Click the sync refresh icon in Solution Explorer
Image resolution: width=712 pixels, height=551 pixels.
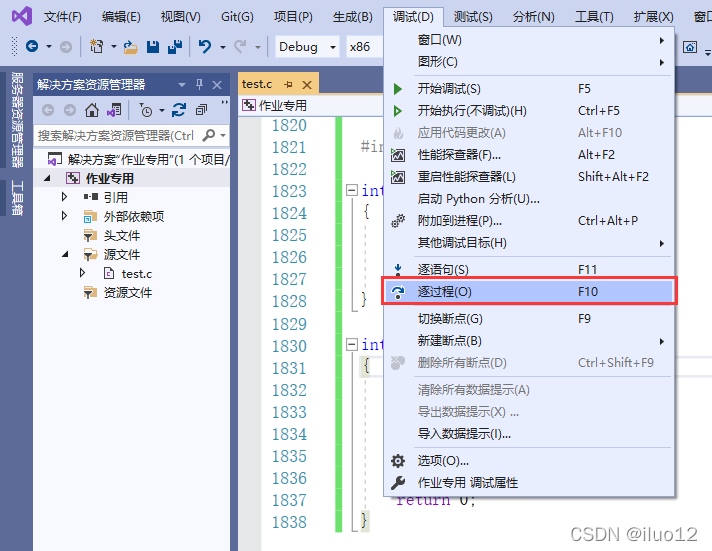coord(179,110)
